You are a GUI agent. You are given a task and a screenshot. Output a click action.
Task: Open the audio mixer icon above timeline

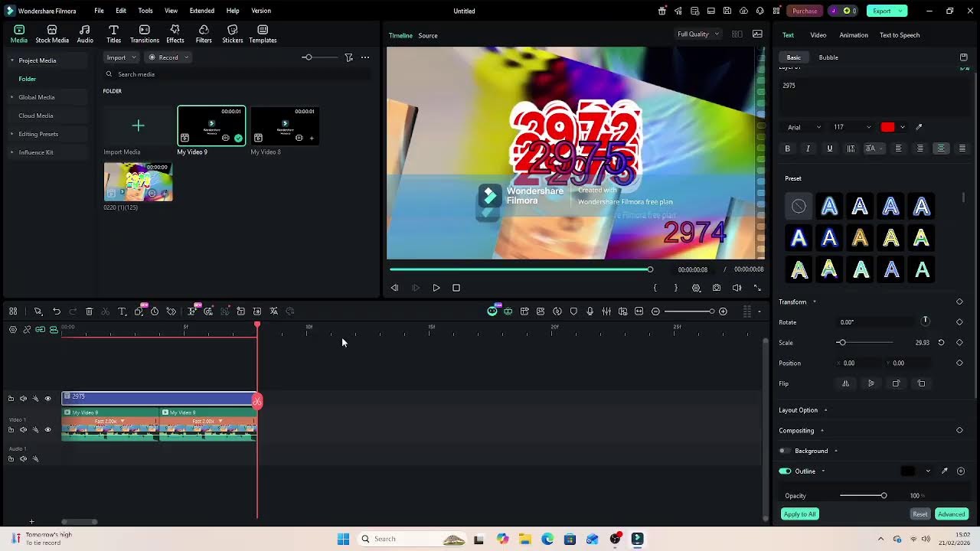coord(606,311)
